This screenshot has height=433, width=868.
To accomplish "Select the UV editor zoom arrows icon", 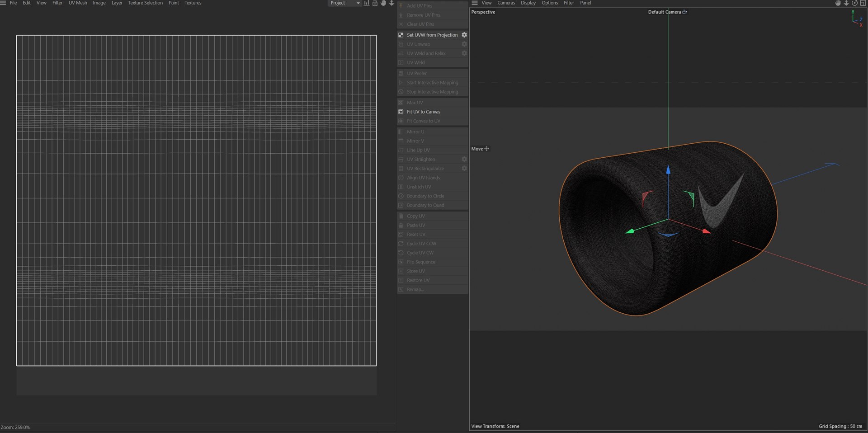I will pyautogui.click(x=392, y=3).
